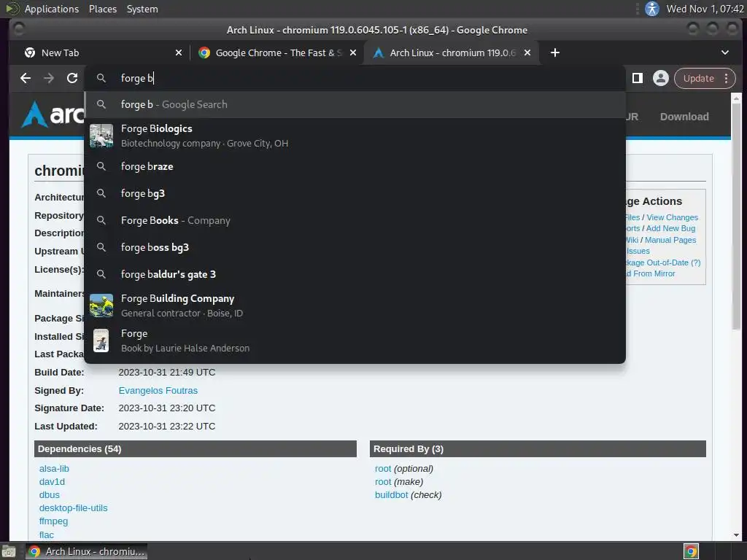Screen dimensions: 747x560
Task: Open the root (optional) required-by link
Action: [382, 469]
